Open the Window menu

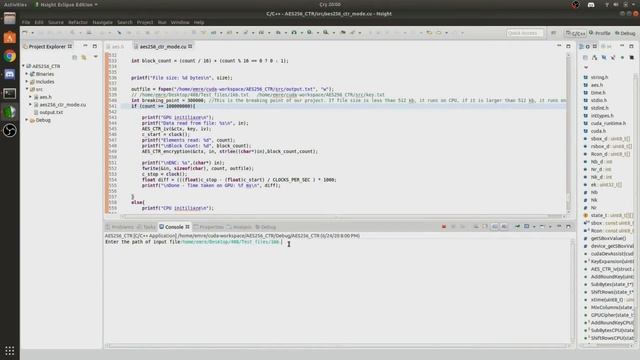(180, 22)
